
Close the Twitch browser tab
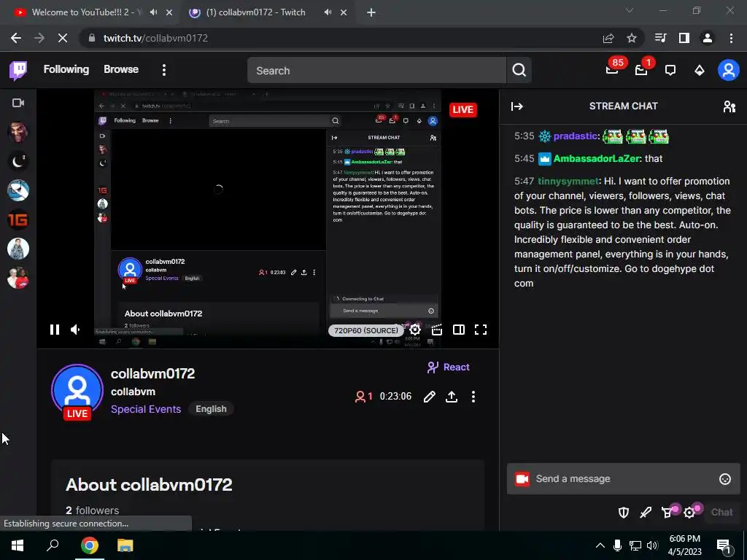(x=344, y=13)
